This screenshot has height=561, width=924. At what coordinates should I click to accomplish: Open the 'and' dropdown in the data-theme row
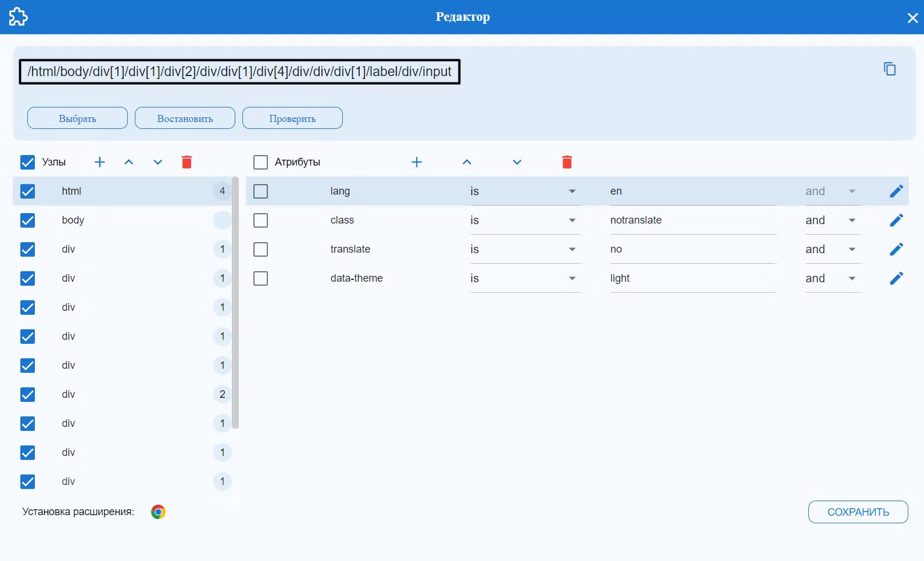[x=833, y=278]
